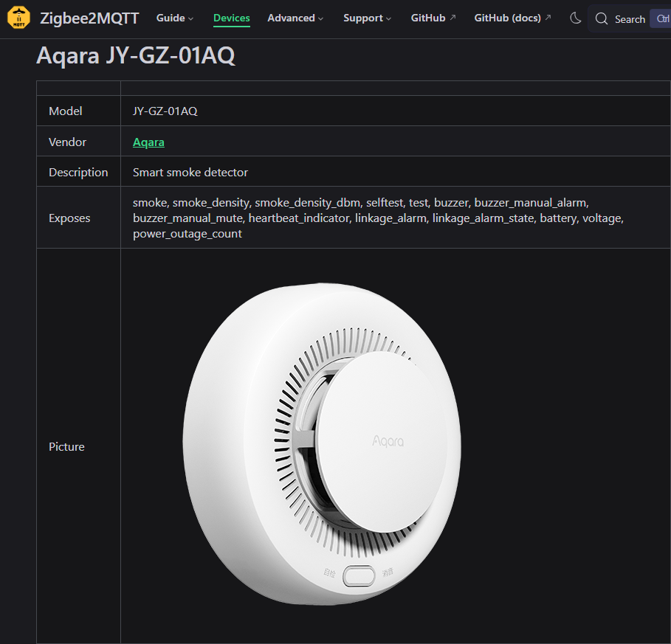Click the Picture row label
The width and height of the screenshot is (671, 644).
(66, 447)
